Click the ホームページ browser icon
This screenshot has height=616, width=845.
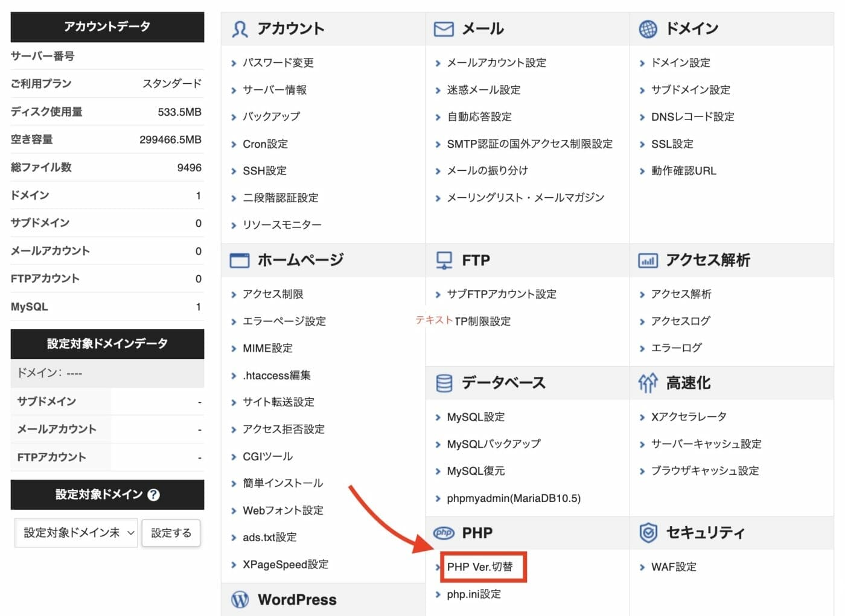click(x=240, y=260)
